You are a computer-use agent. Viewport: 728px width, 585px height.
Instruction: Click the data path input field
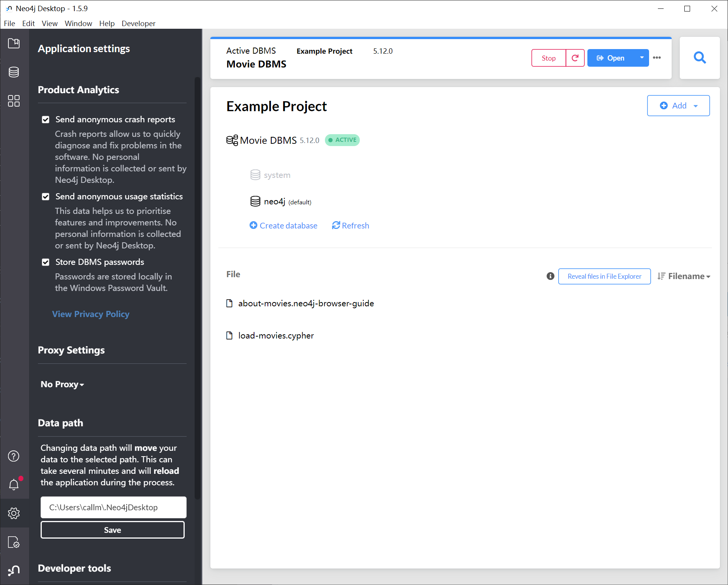pyautogui.click(x=113, y=507)
